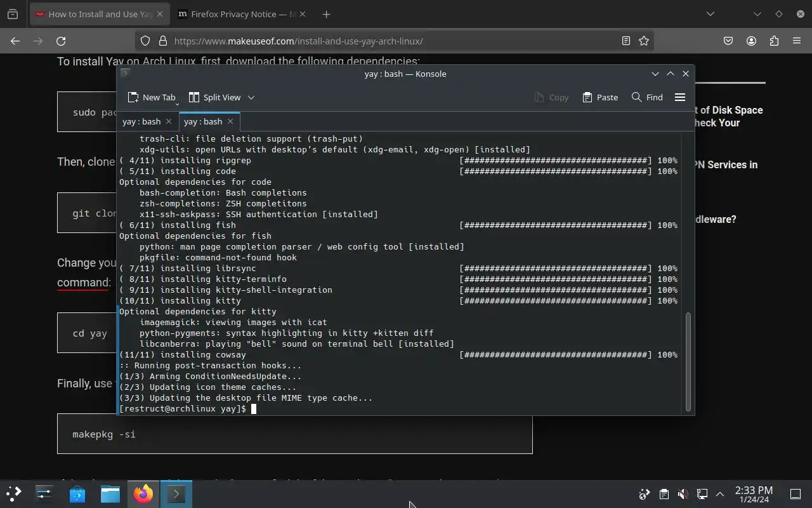Open the Firefox application menu
The width and height of the screenshot is (812, 508).
pyautogui.click(x=797, y=41)
